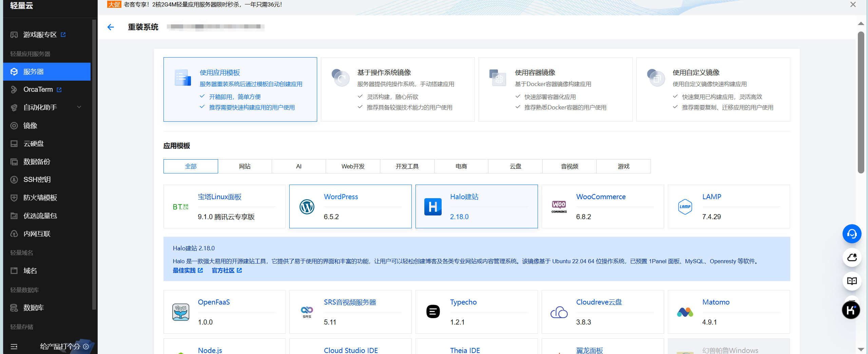Click the 服务器 sidebar icon
Image resolution: width=868 pixels, height=354 pixels.
[x=14, y=71]
